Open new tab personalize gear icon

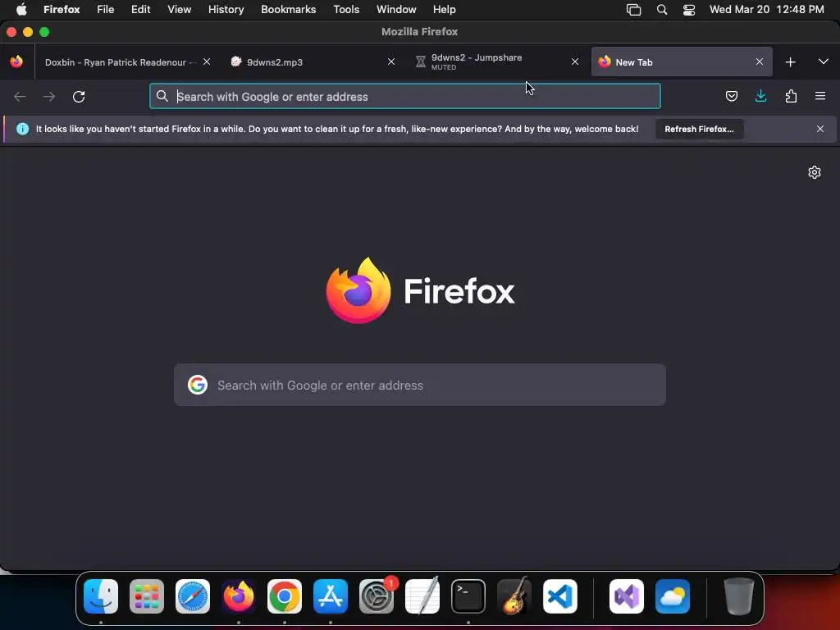coord(815,172)
